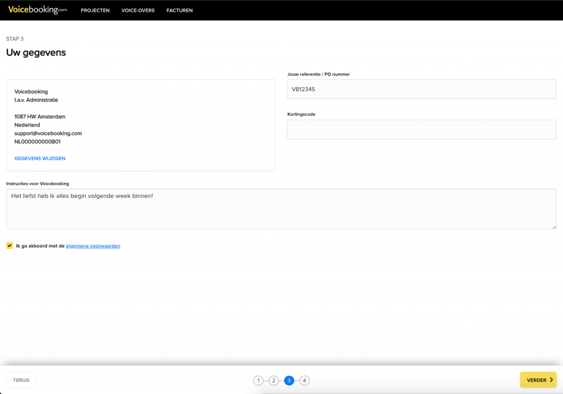The height and width of the screenshot is (394, 563).
Task: Uncheck the algemene voorwaarden agreement checkbox
Action: click(10, 246)
